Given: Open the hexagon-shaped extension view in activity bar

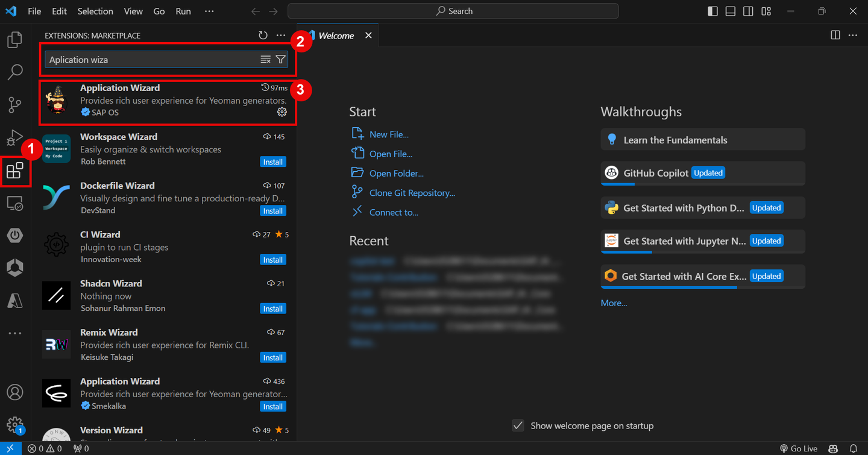Looking at the screenshot, I should coord(15,268).
